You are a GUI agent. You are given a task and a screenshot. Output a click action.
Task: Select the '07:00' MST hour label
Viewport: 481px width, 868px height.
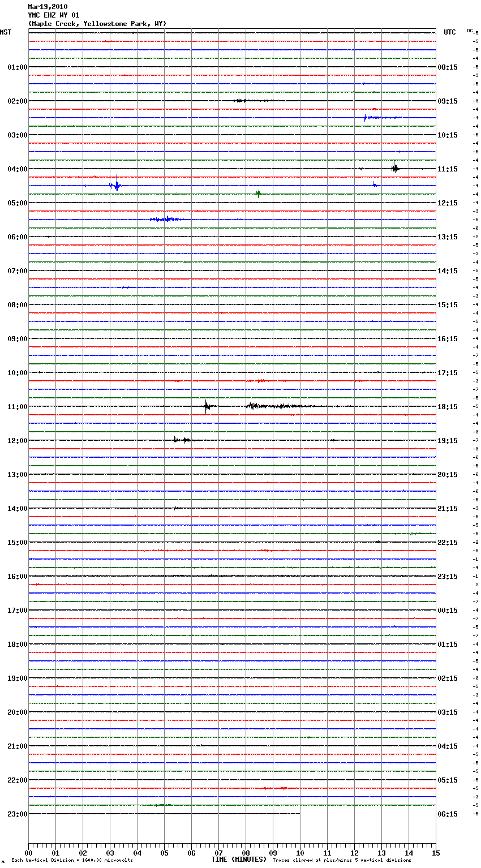pos(18,271)
